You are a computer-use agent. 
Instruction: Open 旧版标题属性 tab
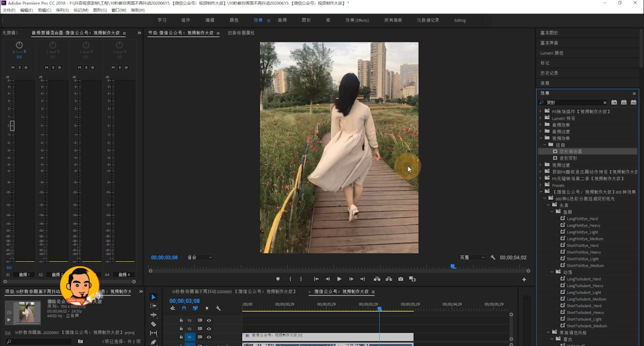click(x=241, y=33)
